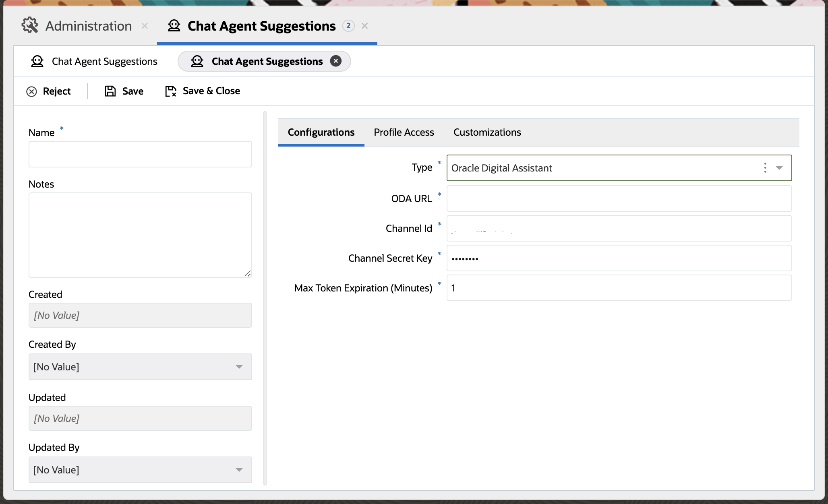Click the Save floppy disk icon
828x504 pixels.
coord(110,91)
